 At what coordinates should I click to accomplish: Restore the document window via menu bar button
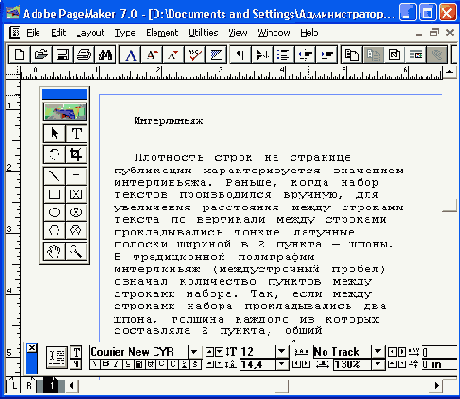[x=434, y=33]
